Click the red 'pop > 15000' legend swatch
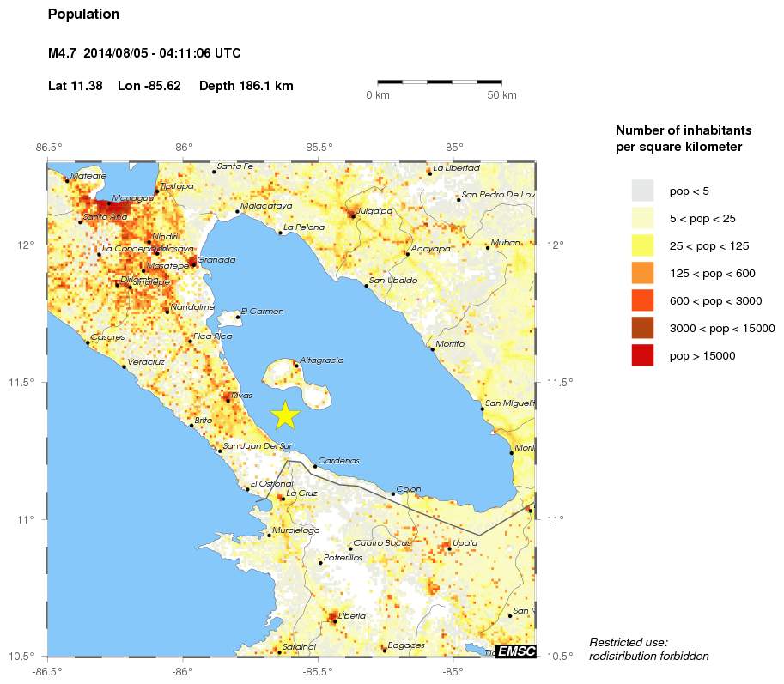This screenshot has width=784, height=684. coord(642,355)
